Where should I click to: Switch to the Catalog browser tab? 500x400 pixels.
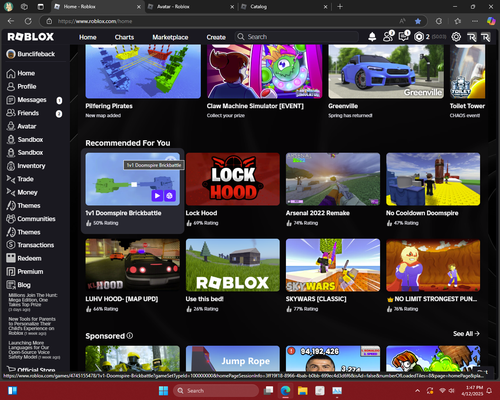(284, 7)
